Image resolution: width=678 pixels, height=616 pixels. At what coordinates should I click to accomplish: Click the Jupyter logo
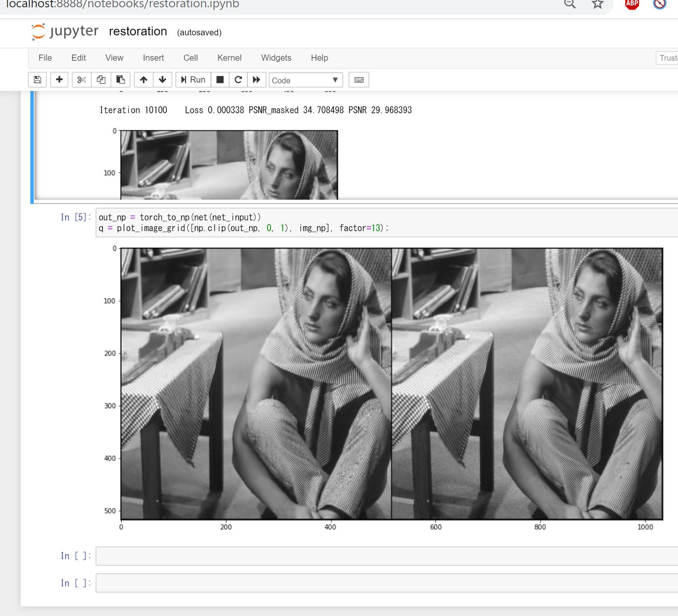(65, 31)
